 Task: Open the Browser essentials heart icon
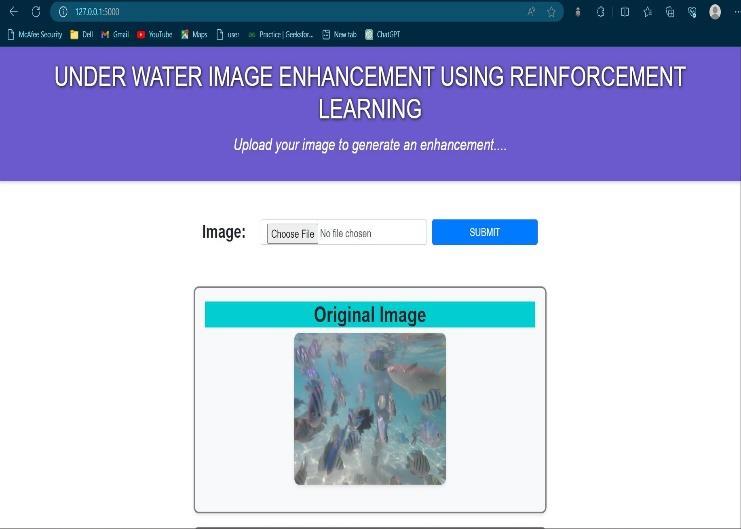(692, 12)
